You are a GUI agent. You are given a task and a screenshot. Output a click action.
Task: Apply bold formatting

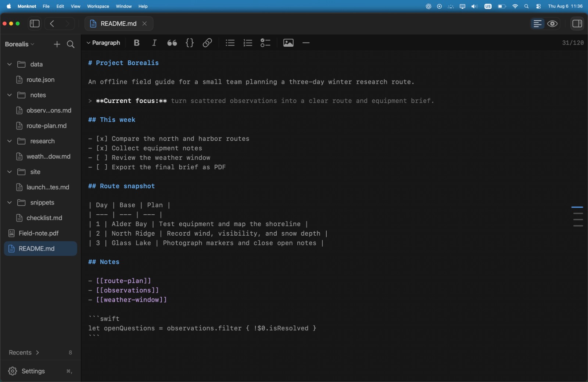(x=137, y=43)
